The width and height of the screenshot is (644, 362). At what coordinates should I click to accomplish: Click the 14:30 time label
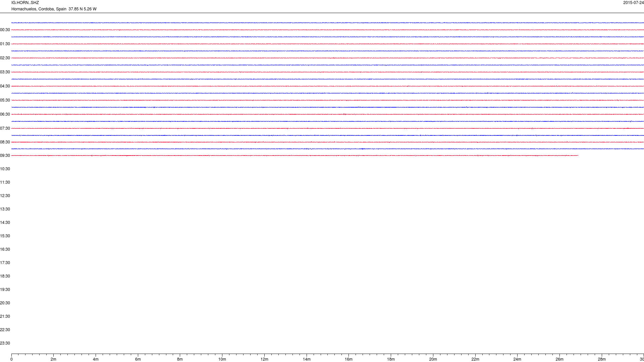5,223
